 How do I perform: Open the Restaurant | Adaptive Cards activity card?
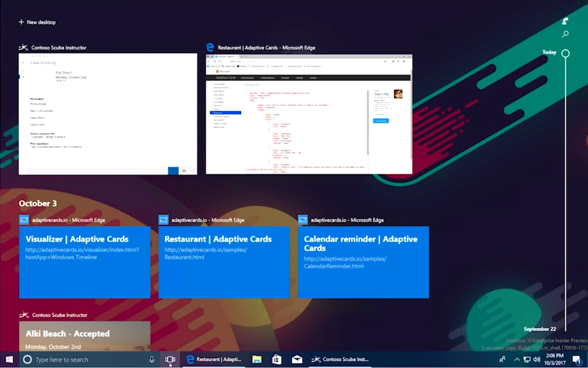pyautogui.click(x=224, y=262)
